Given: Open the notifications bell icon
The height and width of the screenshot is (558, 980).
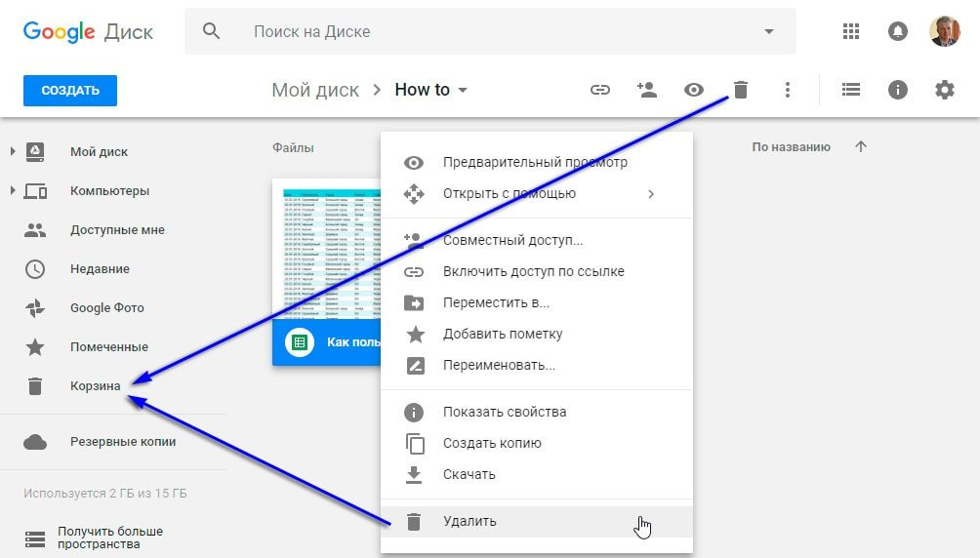Looking at the screenshot, I should point(897,31).
